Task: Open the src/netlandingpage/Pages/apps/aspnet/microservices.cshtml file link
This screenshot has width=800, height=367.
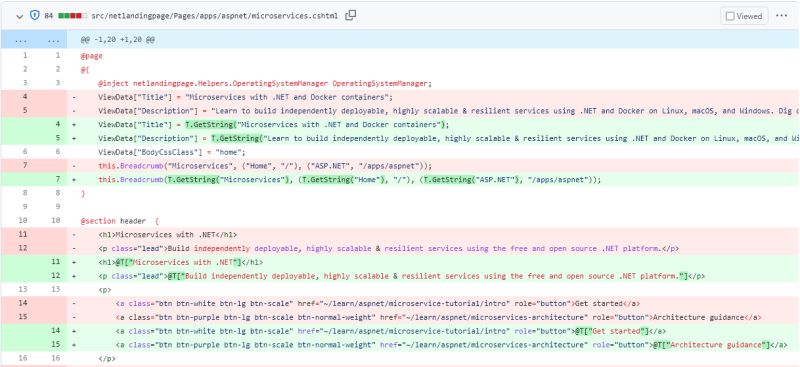Action: point(214,16)
